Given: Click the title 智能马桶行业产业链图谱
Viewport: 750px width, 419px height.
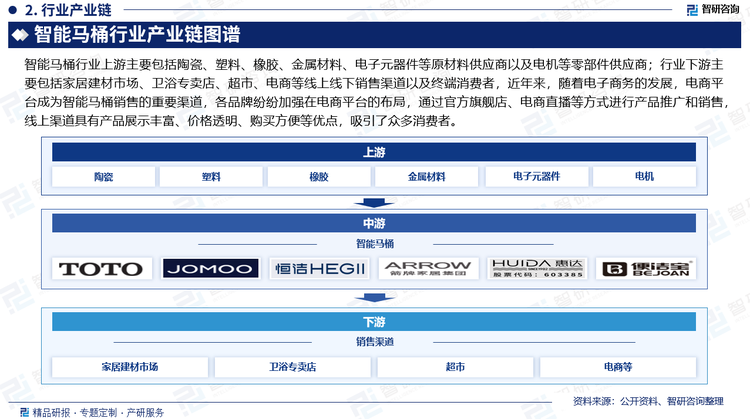Looking at the screenshot, I should point(137,35).
